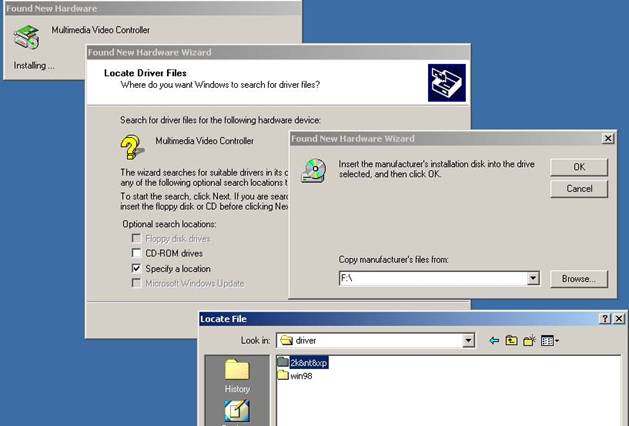629x426 pixels.
Task: Open the Look in folder dropdown
Action: [x=468, y=341]
